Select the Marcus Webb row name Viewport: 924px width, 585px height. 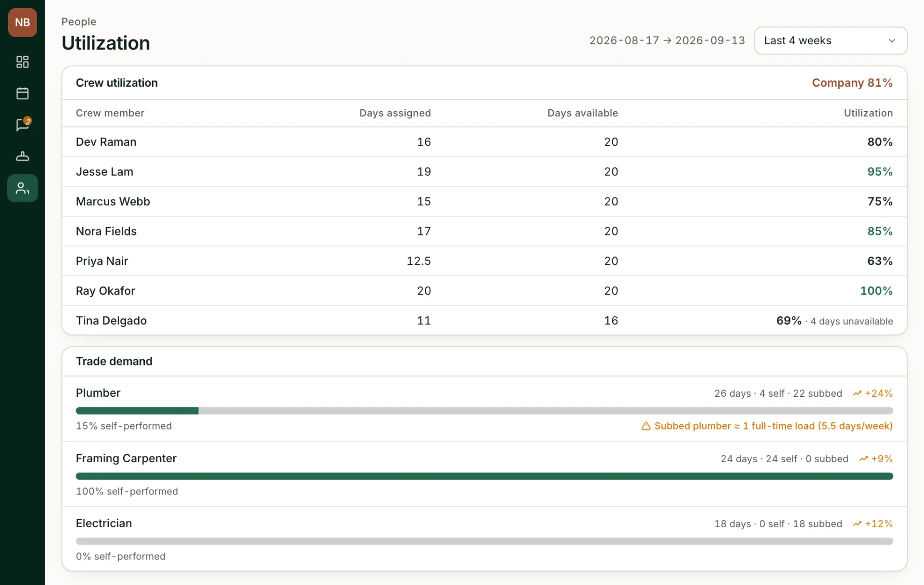113,202
